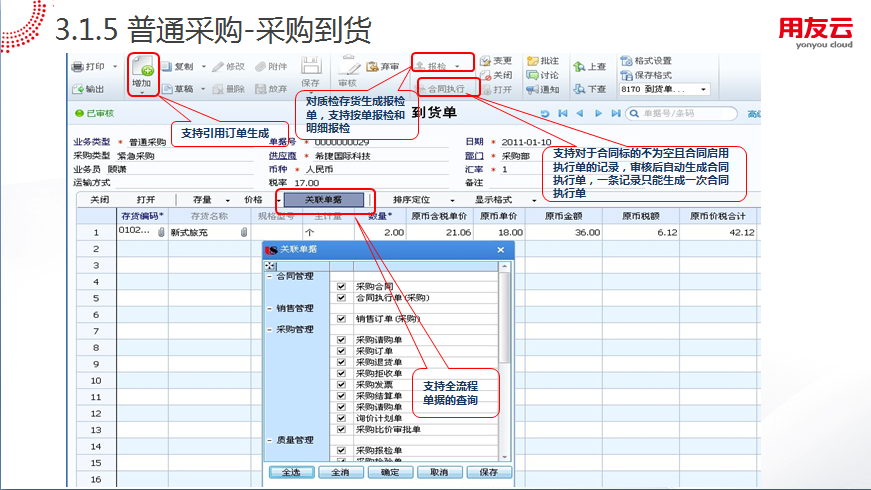Go to next record arrow

pyautogui.click(x=598, y=113)
